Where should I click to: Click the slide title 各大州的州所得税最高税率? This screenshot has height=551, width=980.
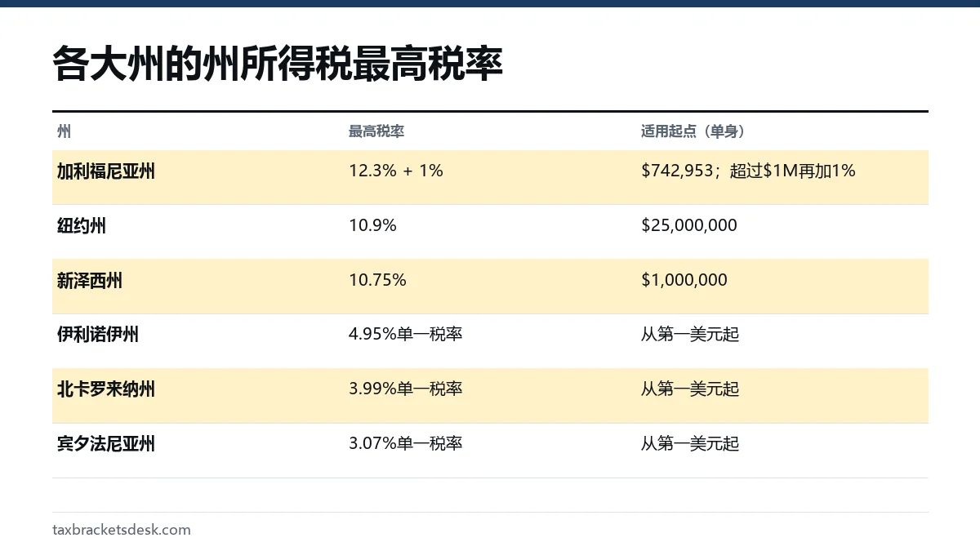point(277,65)
